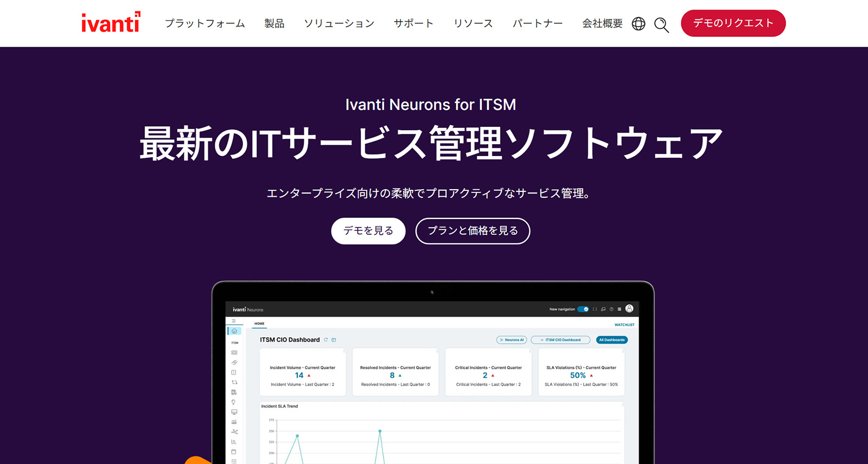Viewport: 868px width, 464px height.
Task: Open options menu on Incident Volume card
Action: [x=344, y=351]
